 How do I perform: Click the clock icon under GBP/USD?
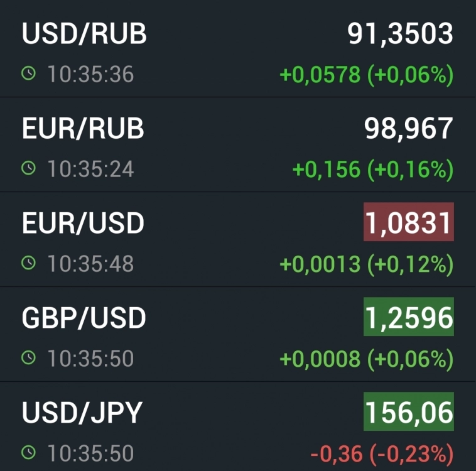click(28, 359)
